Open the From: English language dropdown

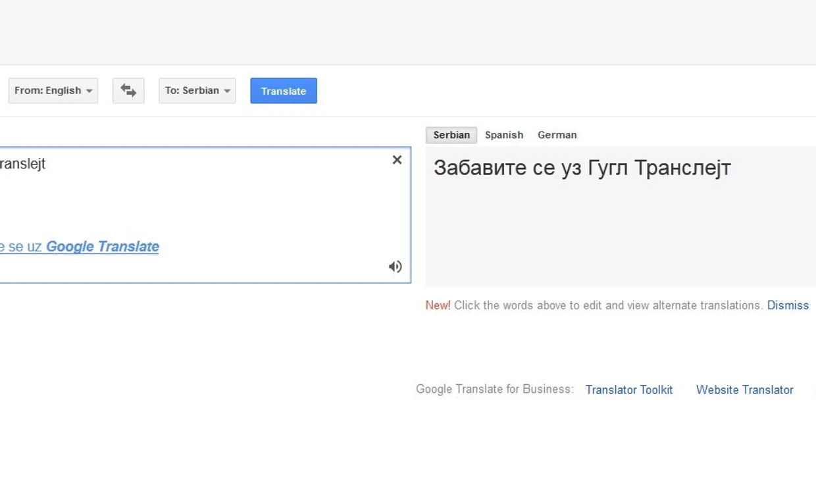click(53, 91)
